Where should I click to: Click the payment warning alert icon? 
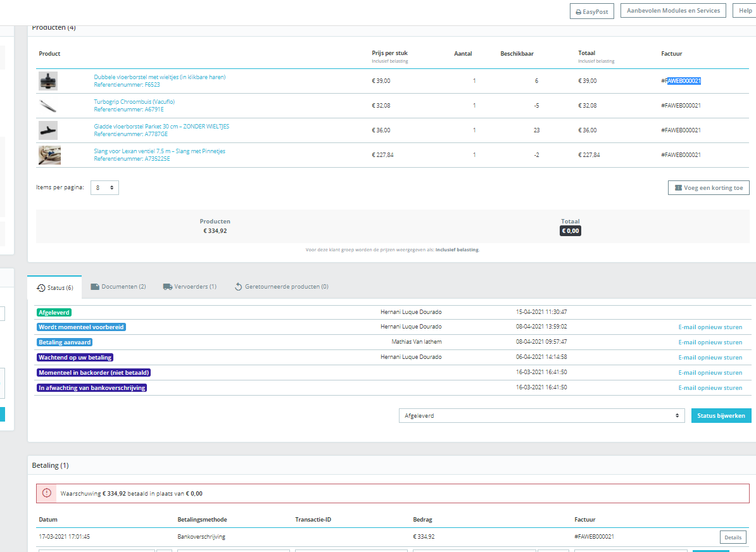tap(47, 493)
